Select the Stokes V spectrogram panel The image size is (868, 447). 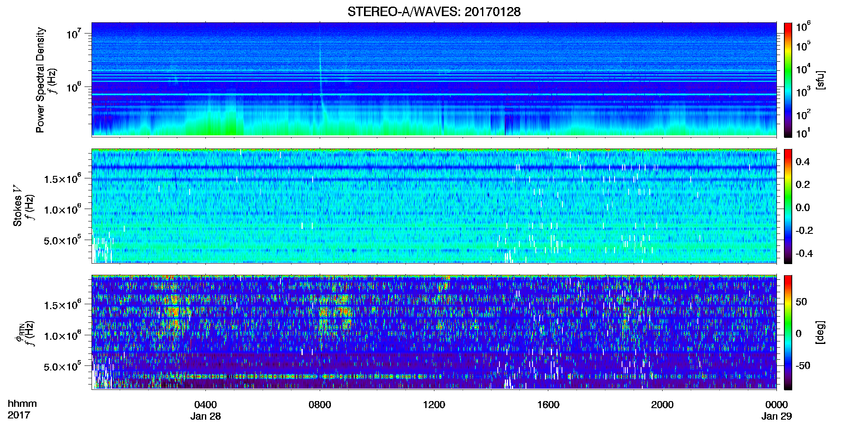click(x=434, y=206)
